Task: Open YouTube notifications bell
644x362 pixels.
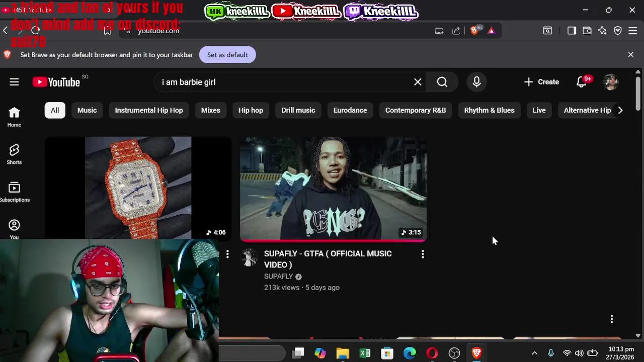Action: [582, 82]
